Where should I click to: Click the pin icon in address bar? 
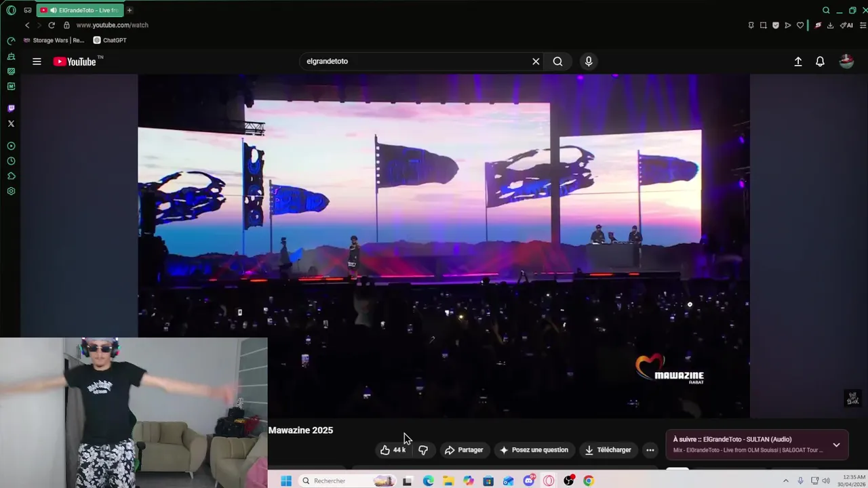click(x=751, y=25)
